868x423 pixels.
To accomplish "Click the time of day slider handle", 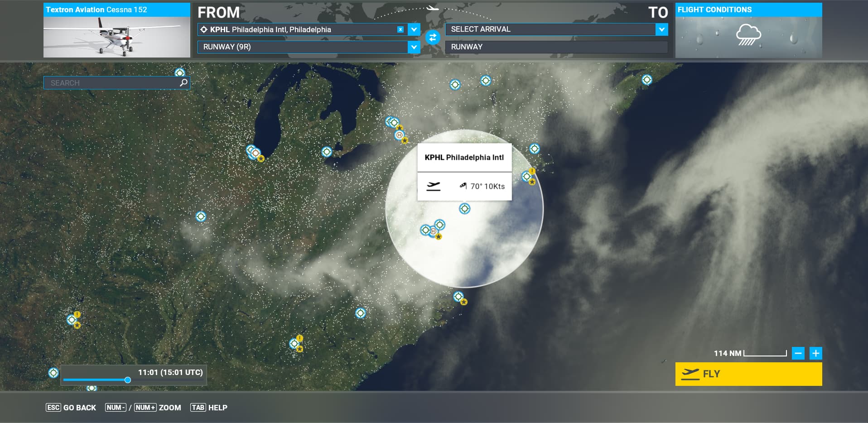I will (x=128, y=380).
